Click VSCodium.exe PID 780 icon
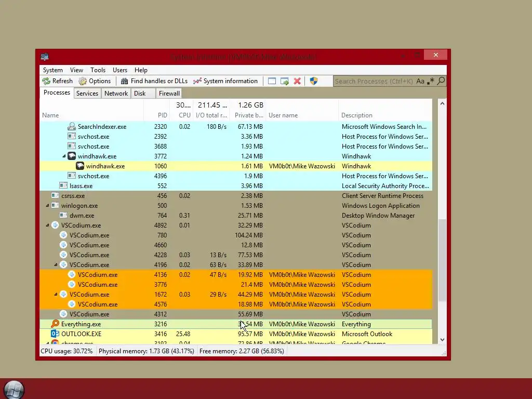The image size is (532, 399). pyautogui.click(x=63, y=235)
